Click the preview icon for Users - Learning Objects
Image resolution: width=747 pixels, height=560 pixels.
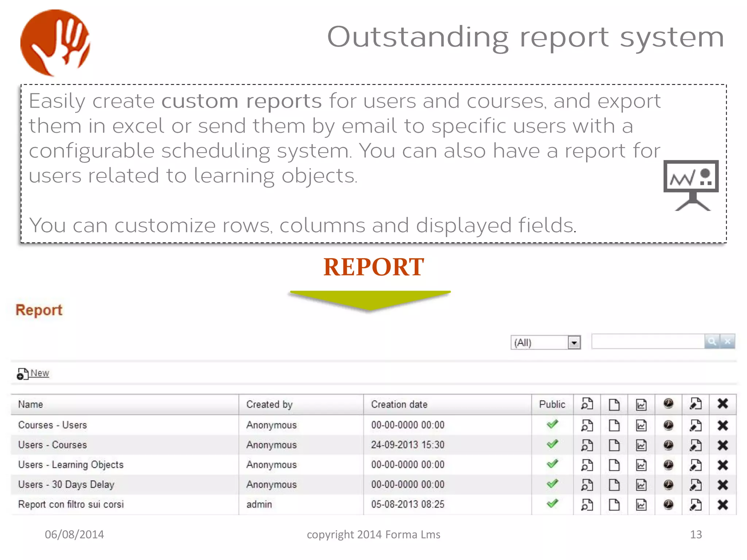tap(587, 465)
